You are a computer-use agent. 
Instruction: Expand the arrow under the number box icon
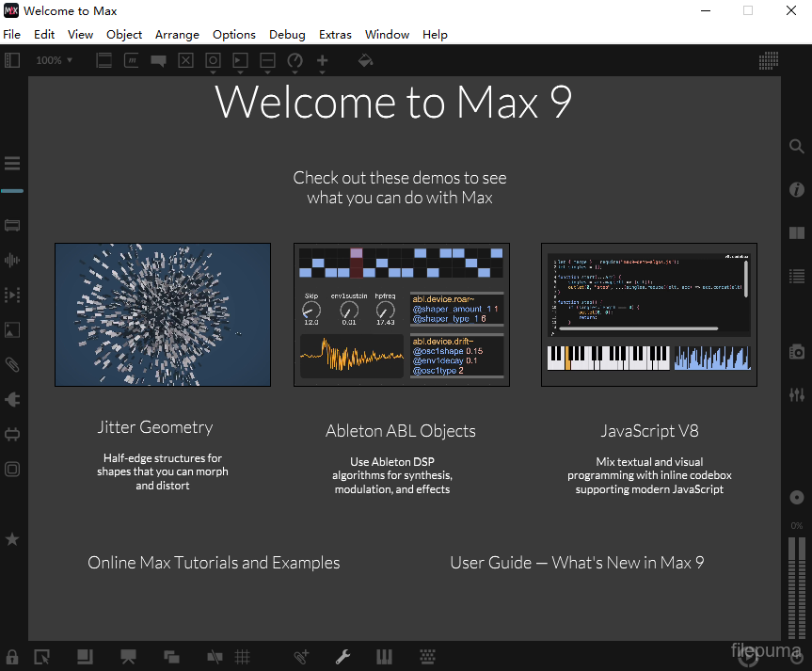(240, 72)
